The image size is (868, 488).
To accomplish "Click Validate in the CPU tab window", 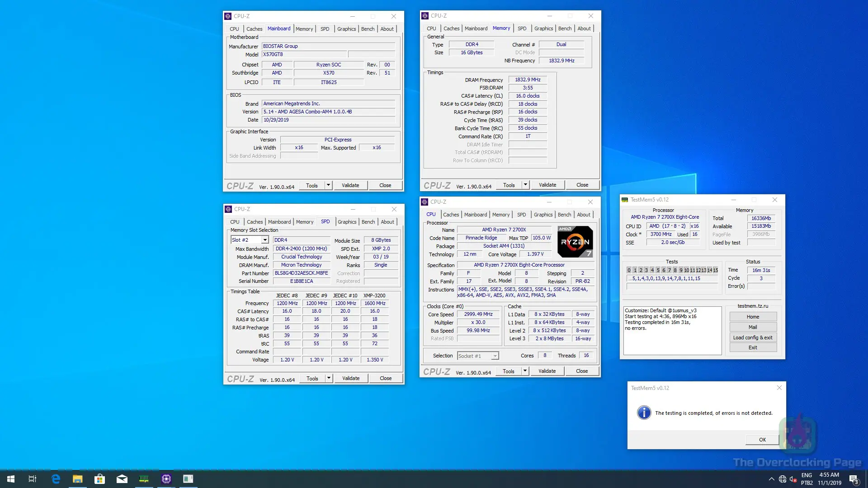I will (x=547, y=371).
